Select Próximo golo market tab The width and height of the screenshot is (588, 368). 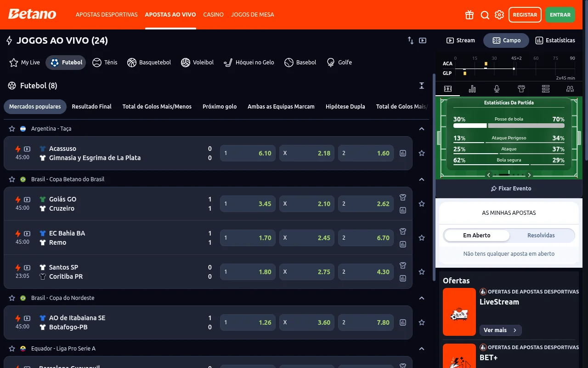pos(220,107)
